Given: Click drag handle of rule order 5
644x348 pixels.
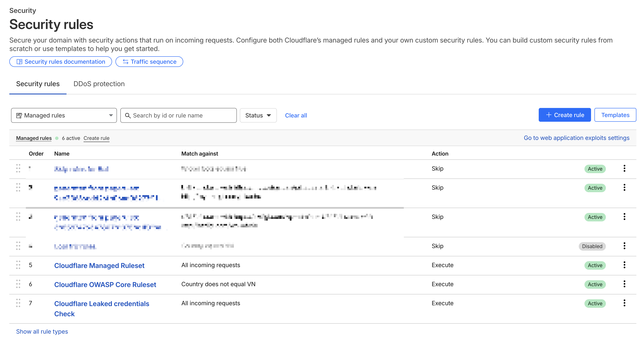Looking at the screenshot, I should pyautogui.click(x=18, y=265).
